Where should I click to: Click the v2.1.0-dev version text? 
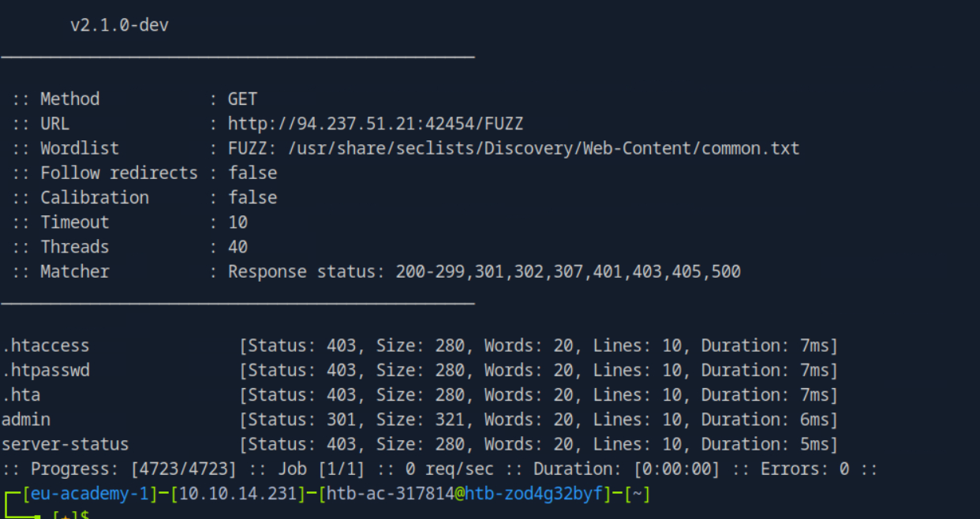119,25
